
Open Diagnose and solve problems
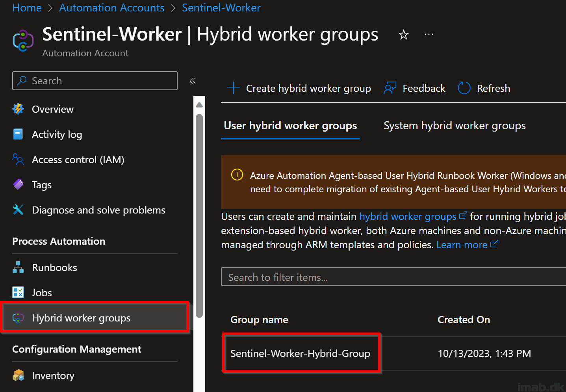98,210
